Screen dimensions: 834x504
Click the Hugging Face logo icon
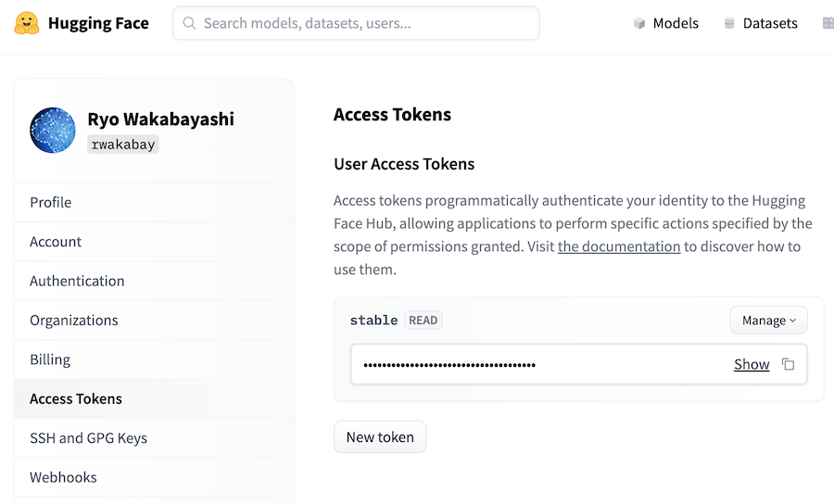27,23
